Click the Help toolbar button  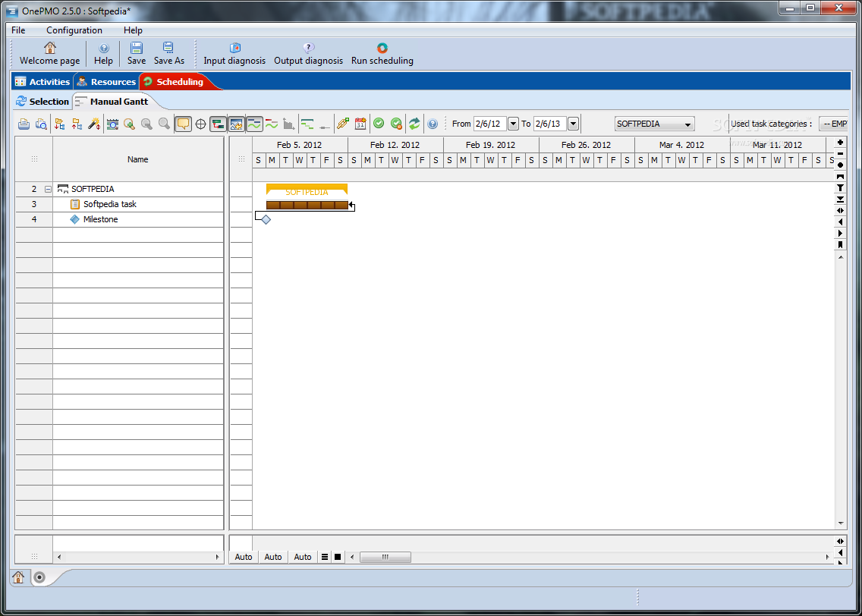[x=103, y=54]
